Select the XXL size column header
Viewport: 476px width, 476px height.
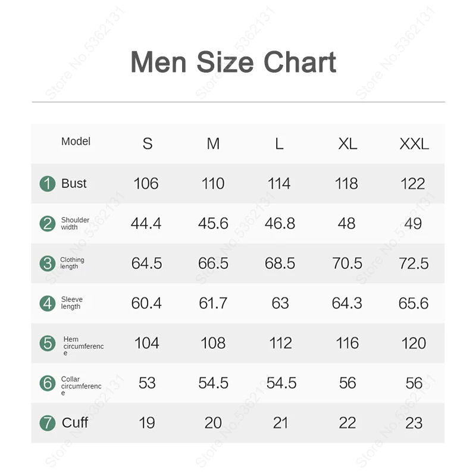[x=414, y=144]
